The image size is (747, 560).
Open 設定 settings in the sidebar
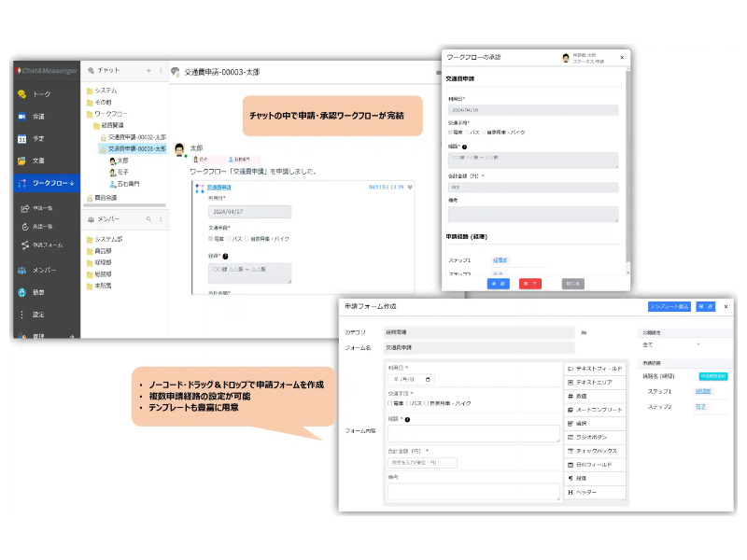[x=47, y=315]
